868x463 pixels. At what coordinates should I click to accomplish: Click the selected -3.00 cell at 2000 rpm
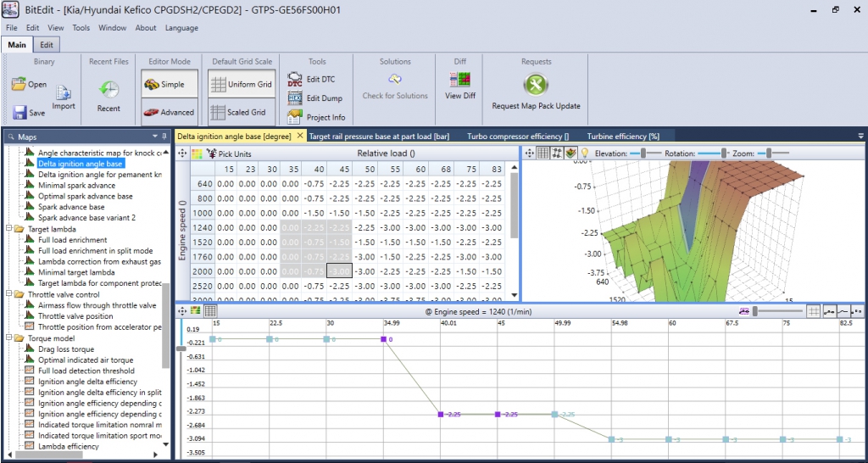click(x=339, y=271)
